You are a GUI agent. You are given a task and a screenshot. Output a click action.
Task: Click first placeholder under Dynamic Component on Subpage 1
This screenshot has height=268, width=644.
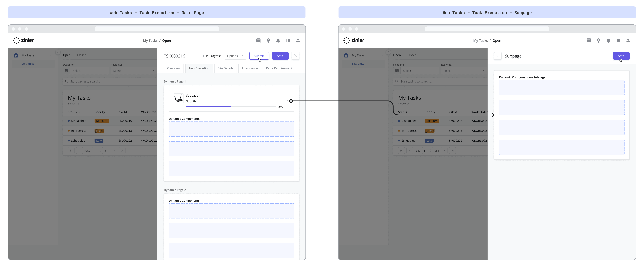pos(562,88)
